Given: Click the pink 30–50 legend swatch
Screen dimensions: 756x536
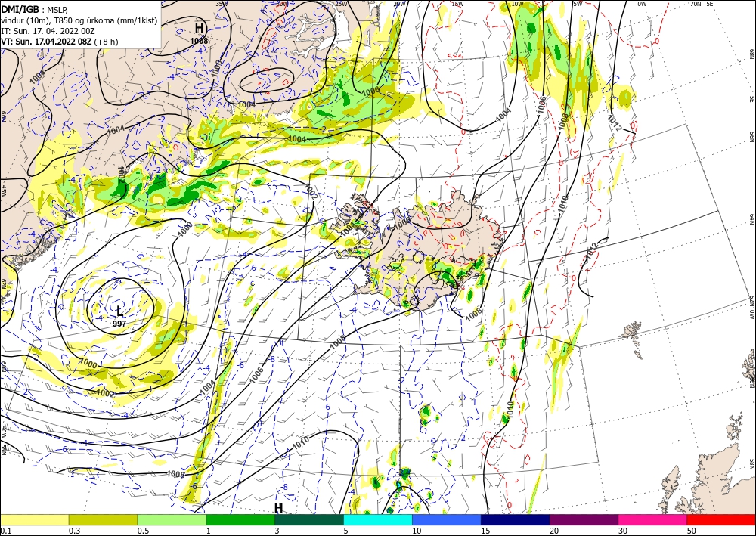Looking at the screenshot, I should [x=653, y=519].
